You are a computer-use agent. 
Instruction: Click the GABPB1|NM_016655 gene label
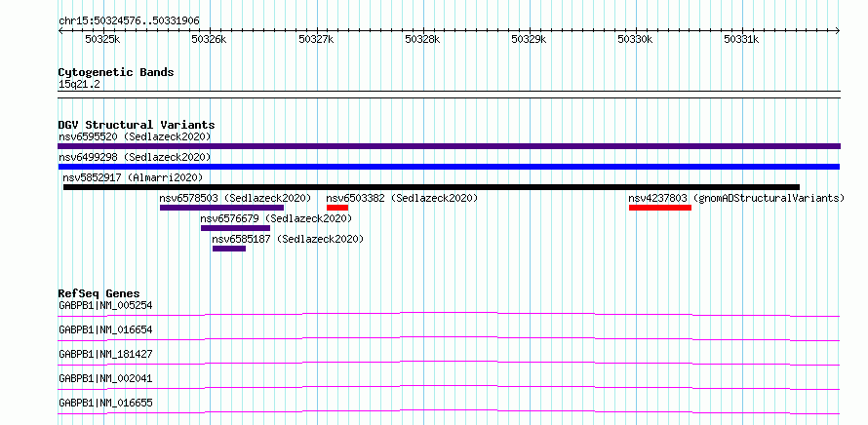[x=105, y=403]
